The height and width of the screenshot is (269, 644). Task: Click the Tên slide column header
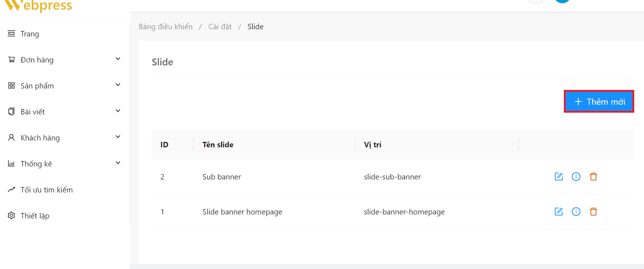pyautogui.click(x=218, y=145)
